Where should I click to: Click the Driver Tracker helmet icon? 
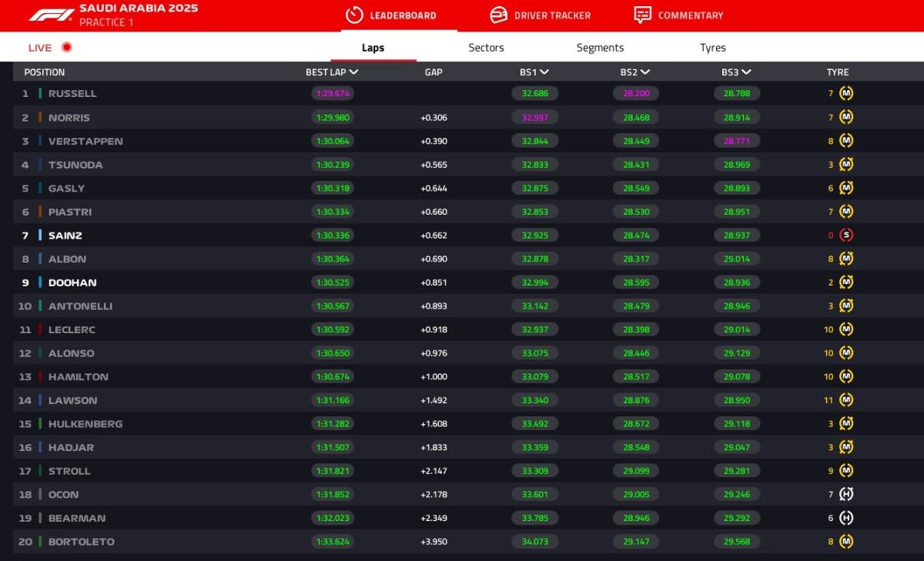coord(499,15)
